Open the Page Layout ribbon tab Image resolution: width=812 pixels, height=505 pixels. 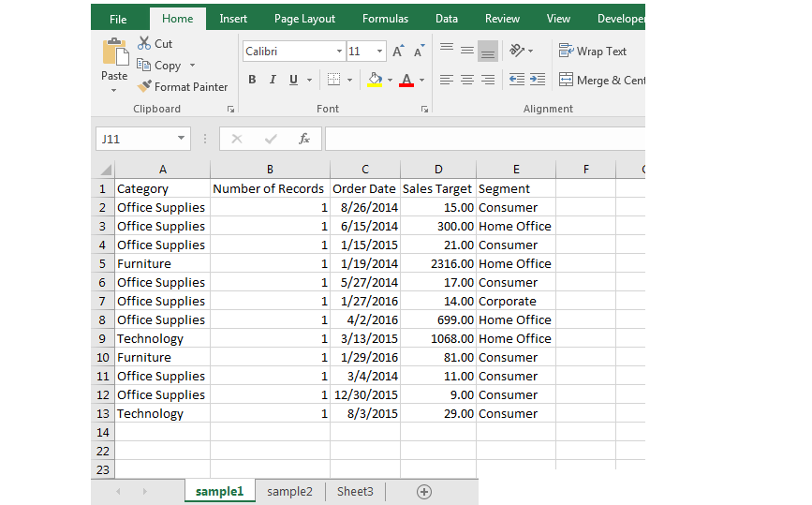click(304, 19)
